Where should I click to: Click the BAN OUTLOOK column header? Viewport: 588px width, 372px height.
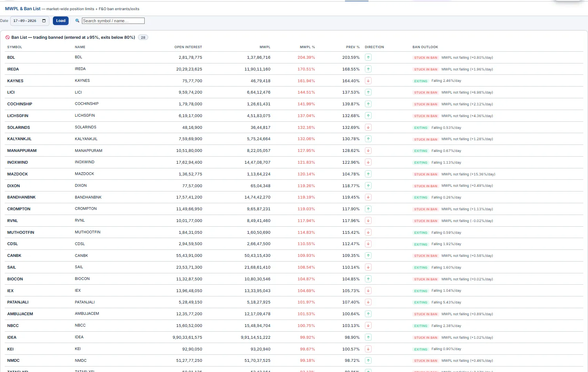tap(425, 47)
